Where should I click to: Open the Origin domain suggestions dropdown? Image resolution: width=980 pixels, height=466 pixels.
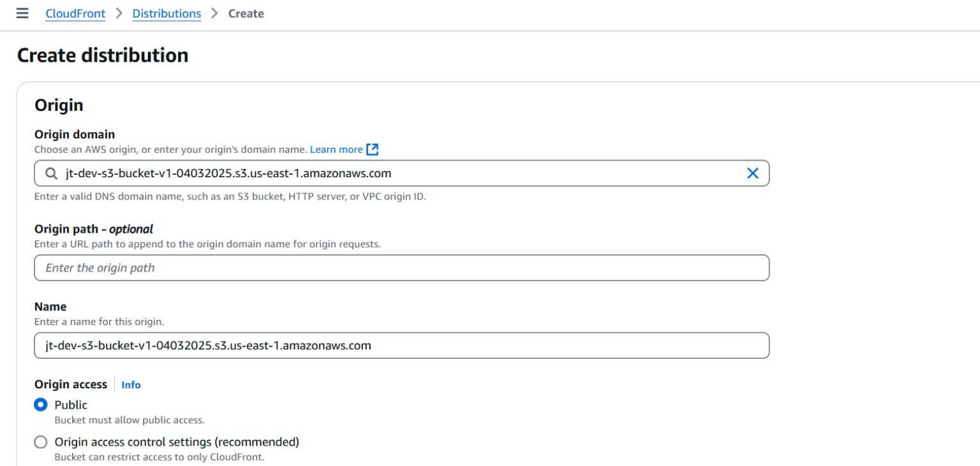coord(383,173)
